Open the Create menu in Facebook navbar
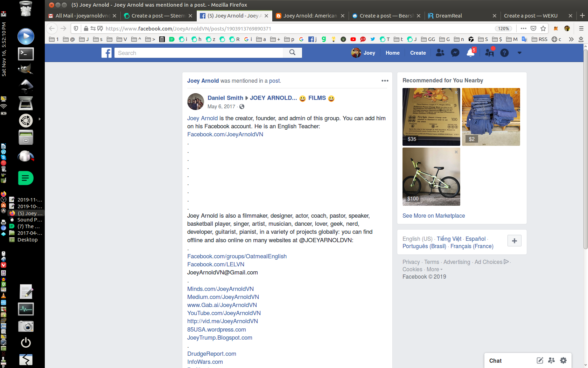588x368 pixels. click(418, 53)
